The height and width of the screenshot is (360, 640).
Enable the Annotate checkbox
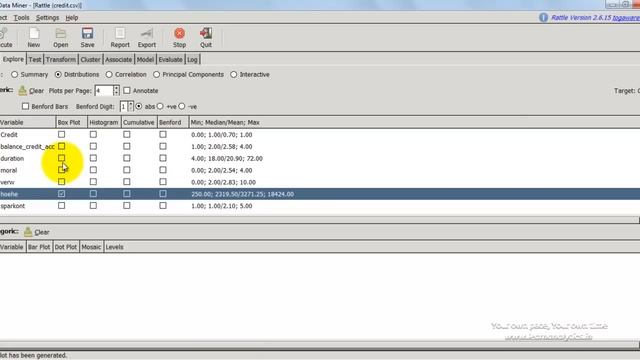(x=127, y=90)
